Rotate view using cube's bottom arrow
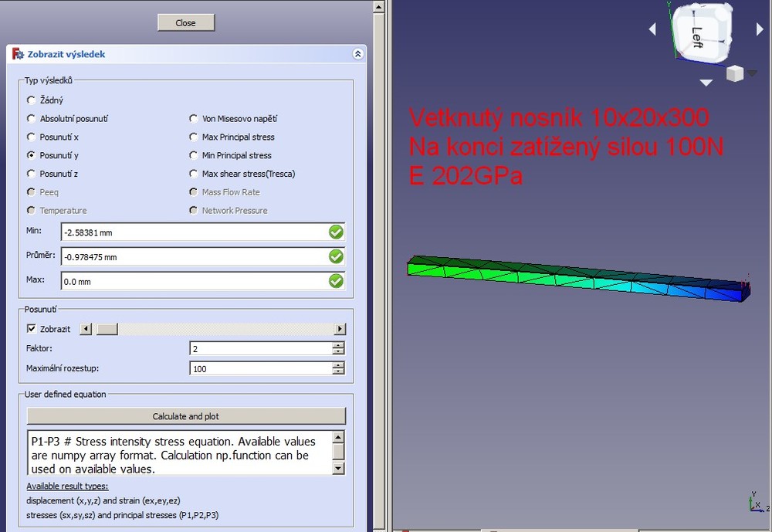 click(x=706, y=83)
